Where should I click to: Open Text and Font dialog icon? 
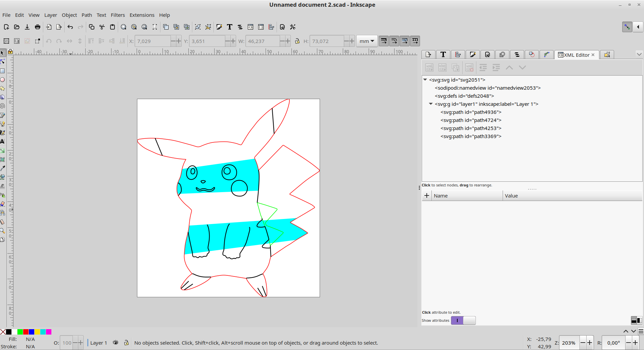230,27
